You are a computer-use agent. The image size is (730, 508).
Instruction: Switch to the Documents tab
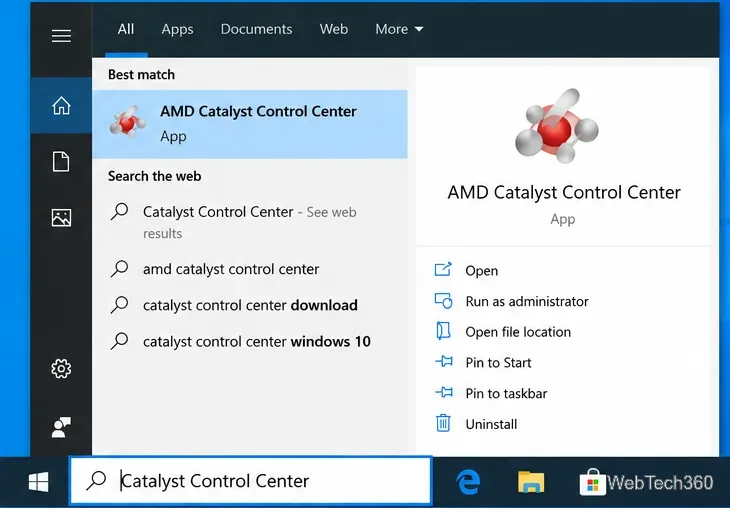[257, 29]
